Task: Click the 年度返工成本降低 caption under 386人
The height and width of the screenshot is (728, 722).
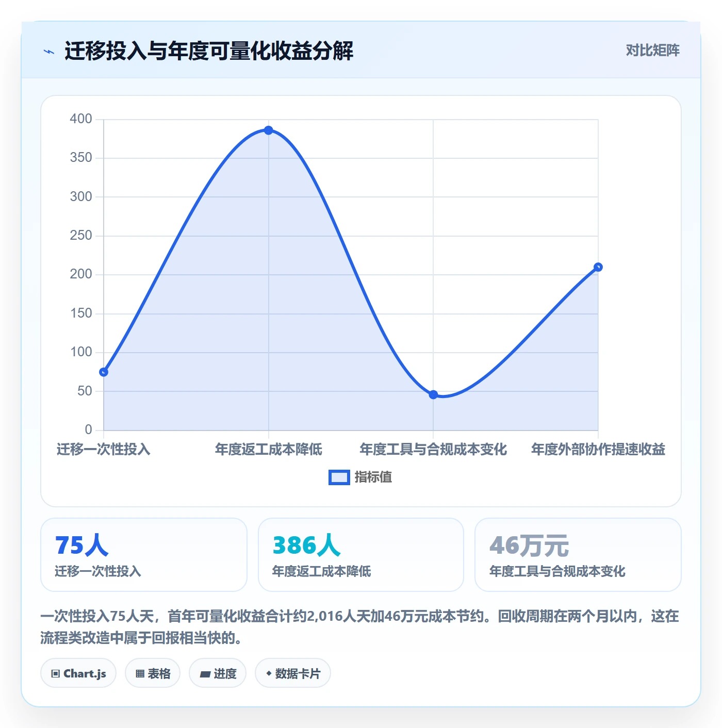Action: (x=322, y=571)
